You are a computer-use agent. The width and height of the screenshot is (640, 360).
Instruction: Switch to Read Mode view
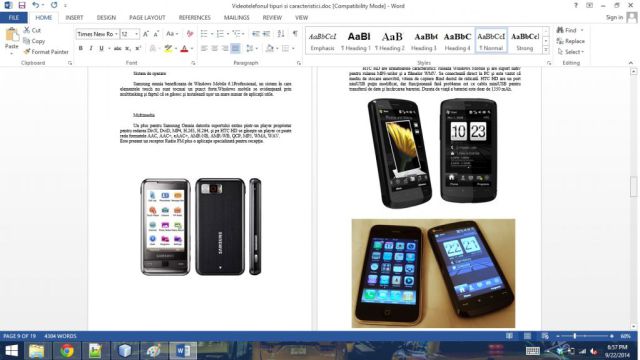(x=509, y=336)
